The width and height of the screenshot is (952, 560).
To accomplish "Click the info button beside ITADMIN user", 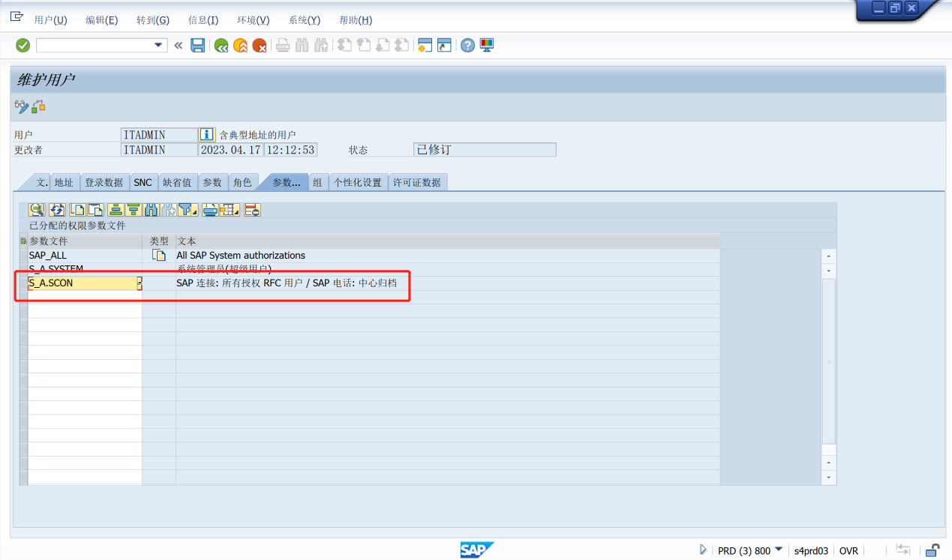I will click(x=207, y=135).
